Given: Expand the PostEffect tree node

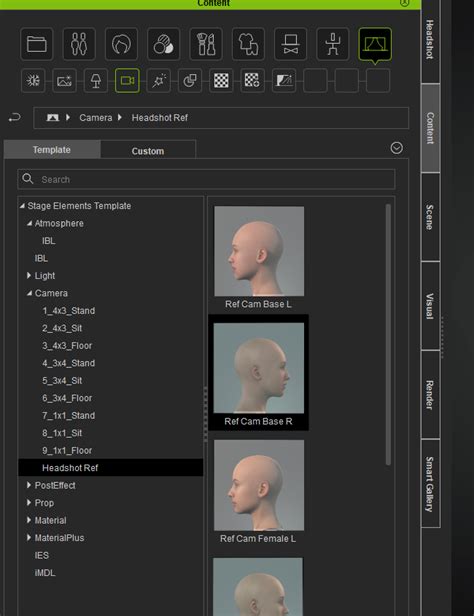Looking at the screenshot, I should pyautogui.click(x=29, y=485).
